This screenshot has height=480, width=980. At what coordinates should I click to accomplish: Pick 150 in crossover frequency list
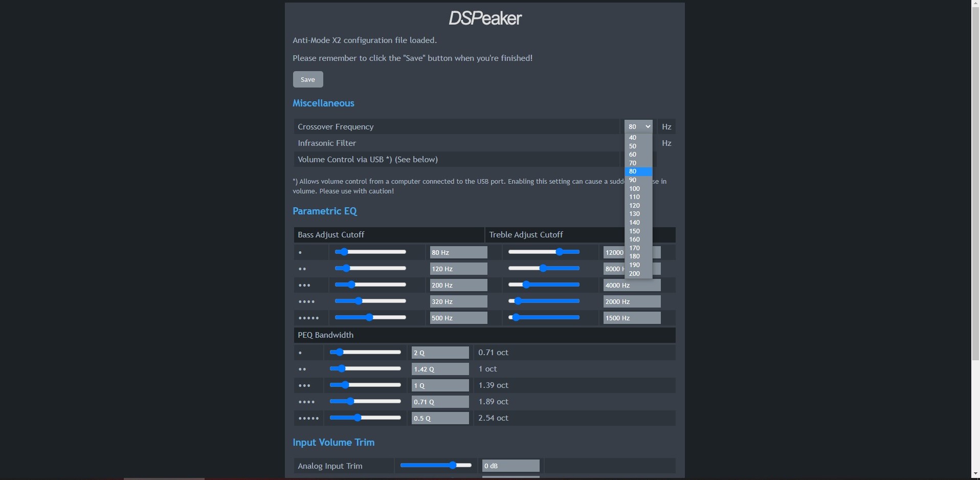638,231
